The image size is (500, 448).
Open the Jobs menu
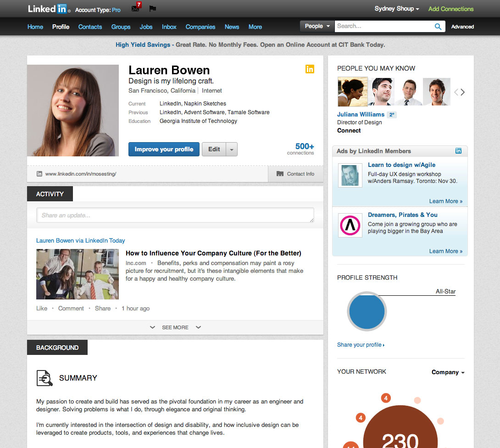pos(146,27)
